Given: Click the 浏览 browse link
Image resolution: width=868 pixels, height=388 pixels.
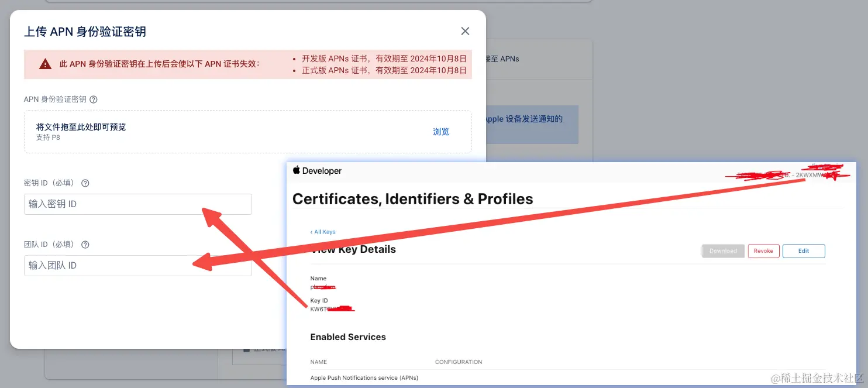Looking at the screenshot, I should 441,132.
